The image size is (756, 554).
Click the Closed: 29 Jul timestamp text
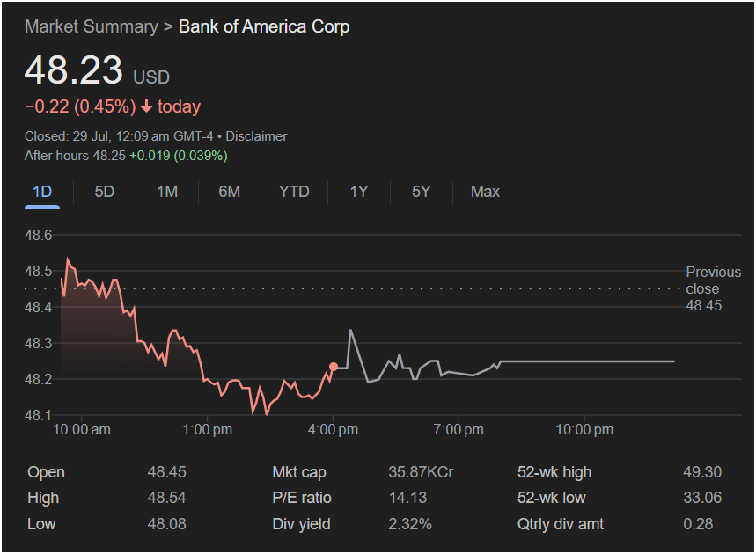point(119,136)
